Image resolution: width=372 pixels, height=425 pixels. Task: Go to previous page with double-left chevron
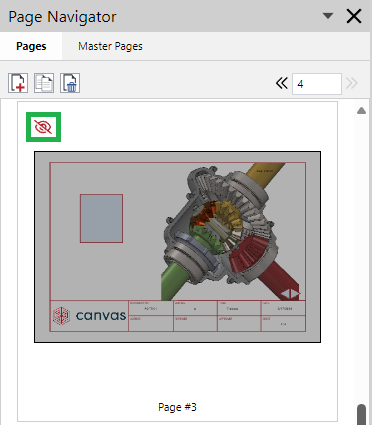coord(282,83)
